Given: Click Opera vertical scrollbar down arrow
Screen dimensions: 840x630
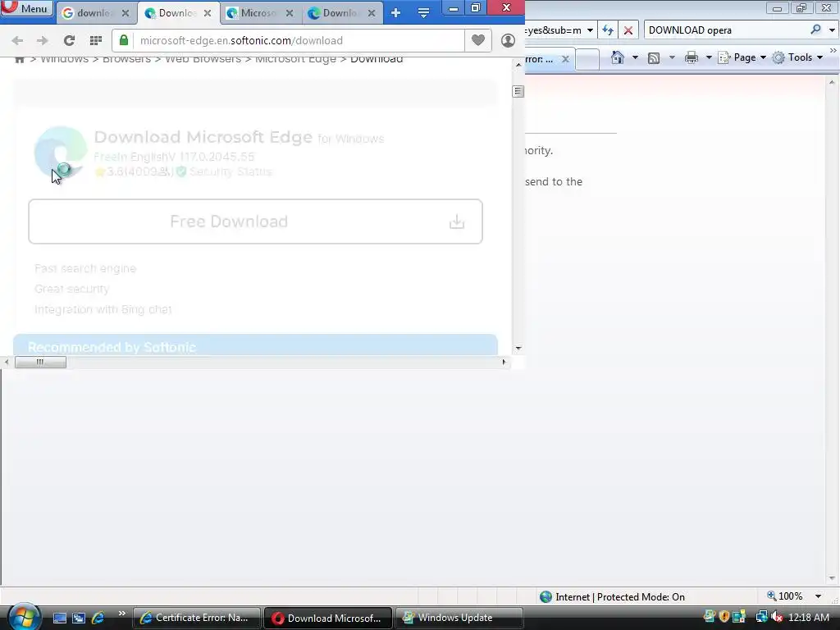Looking at the screenshot, I should coord(518,348).
